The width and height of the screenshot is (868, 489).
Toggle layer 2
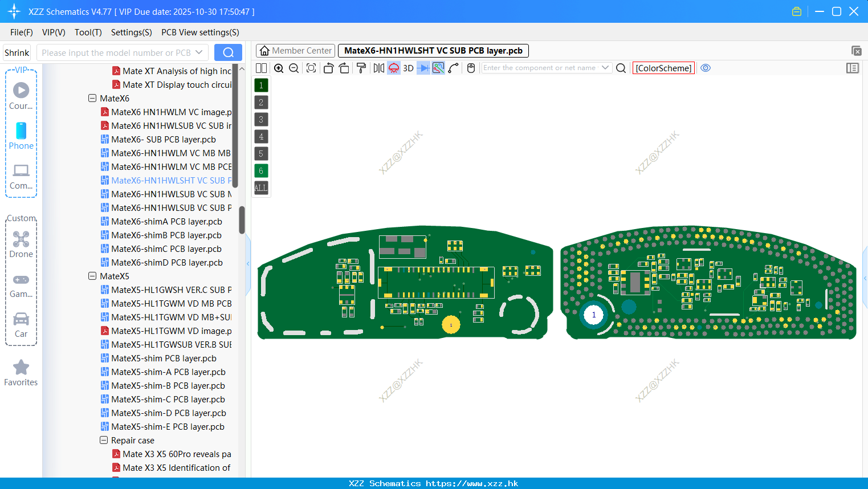[x=261, y=102]
